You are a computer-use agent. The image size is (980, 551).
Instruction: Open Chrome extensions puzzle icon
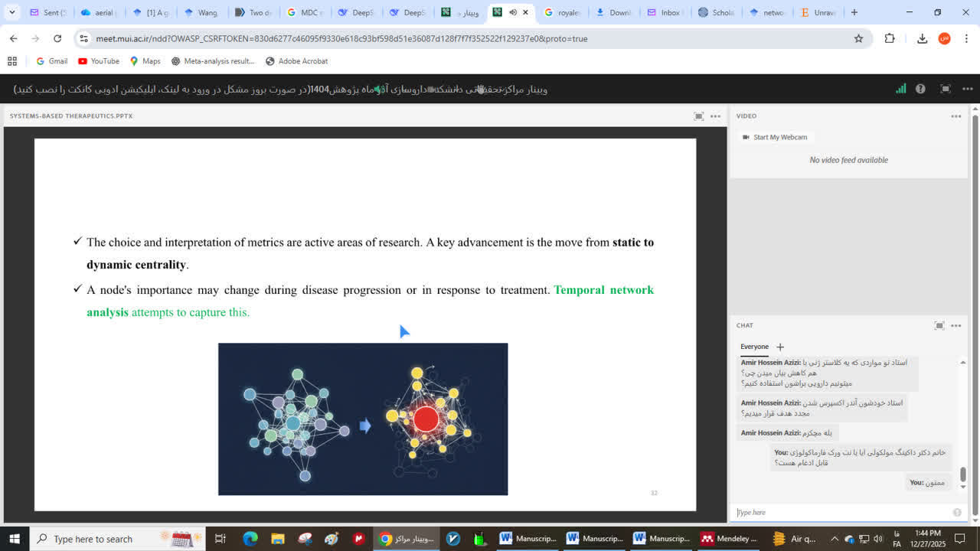tap(890, 38)
